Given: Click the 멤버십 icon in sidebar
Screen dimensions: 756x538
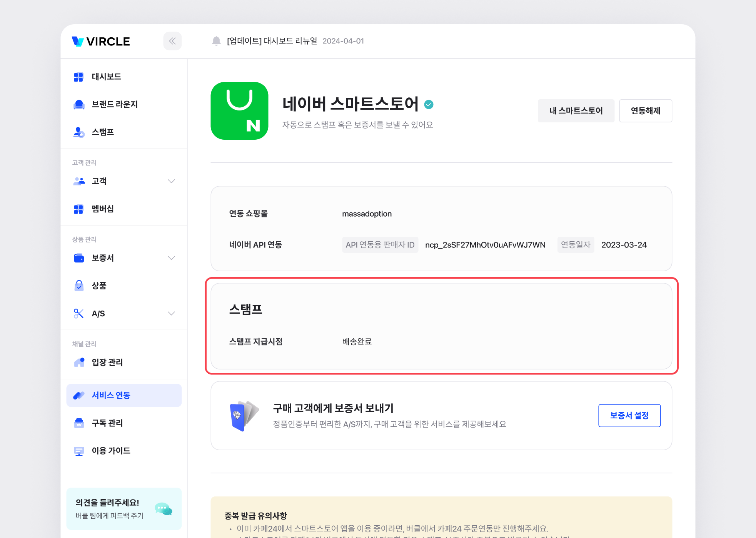Looking at the screenshot, I should tap(78, 209).
